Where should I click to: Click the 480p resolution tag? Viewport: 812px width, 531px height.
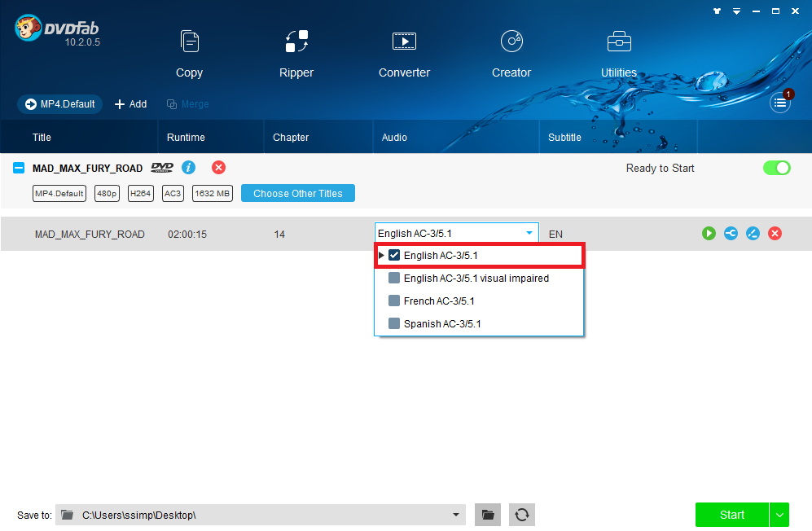pos(107,193)
